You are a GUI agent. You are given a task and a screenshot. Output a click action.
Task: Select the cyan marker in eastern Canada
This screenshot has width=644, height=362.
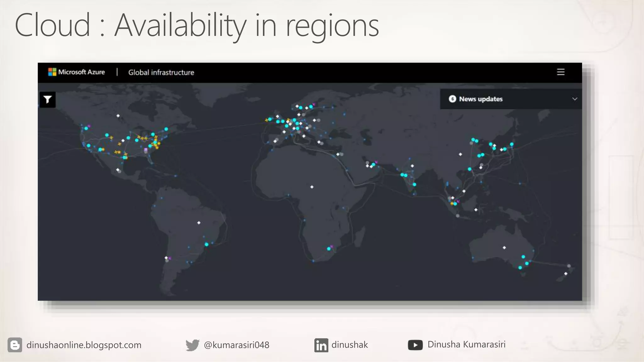coord(166,129)
